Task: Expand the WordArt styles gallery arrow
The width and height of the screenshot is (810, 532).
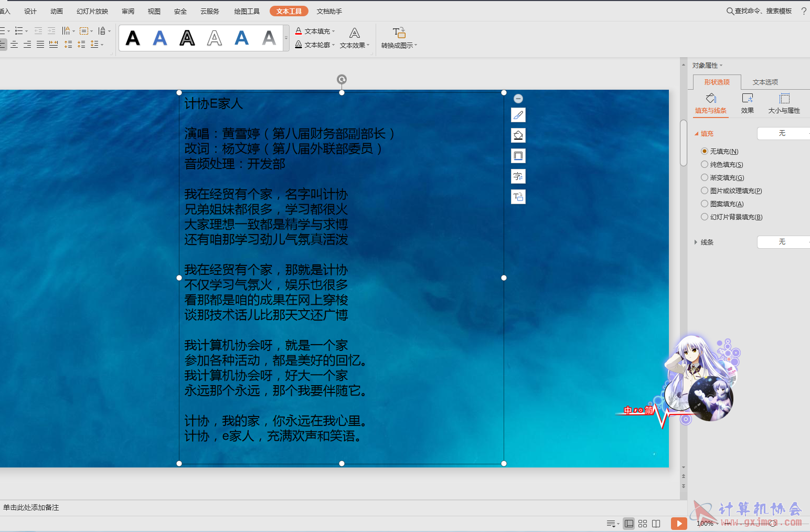Action: (286, 38)
